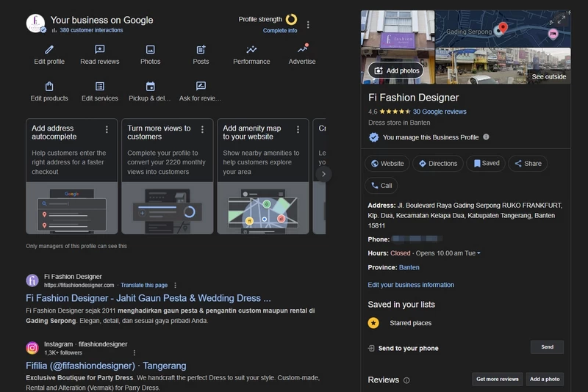Screen dimensions: 588x392
Task: Open Add amenity map to your website card
Action: tap(263, 176)
